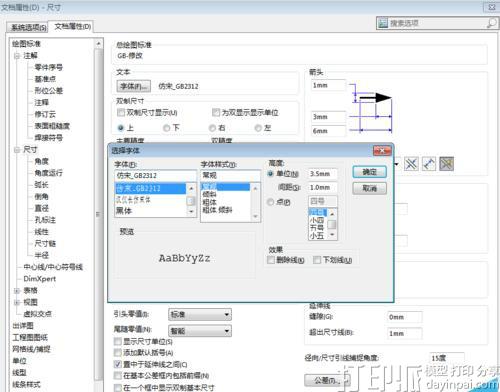
Task: Click the 1.0mm 间距 field
Action: [x=322, y=187]
